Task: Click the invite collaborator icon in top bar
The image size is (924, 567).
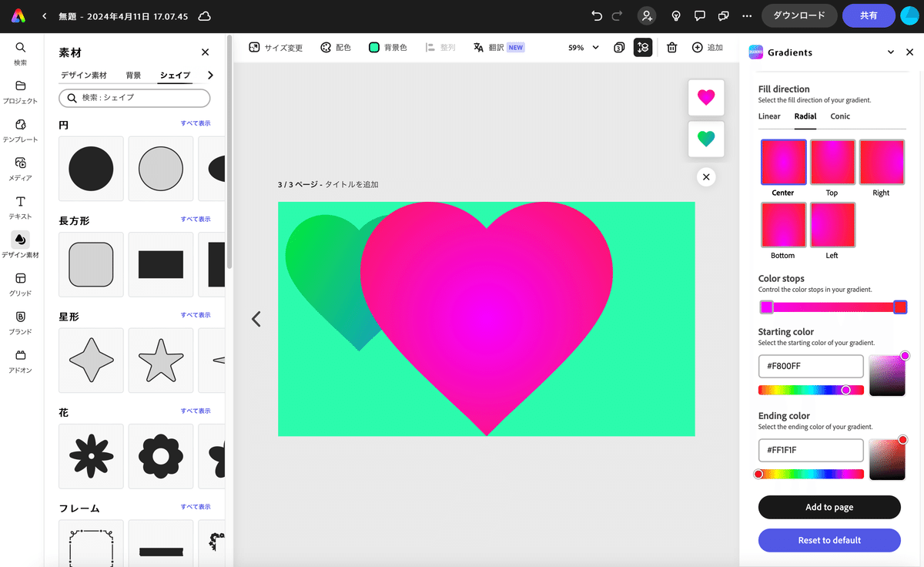Action: 647,15
